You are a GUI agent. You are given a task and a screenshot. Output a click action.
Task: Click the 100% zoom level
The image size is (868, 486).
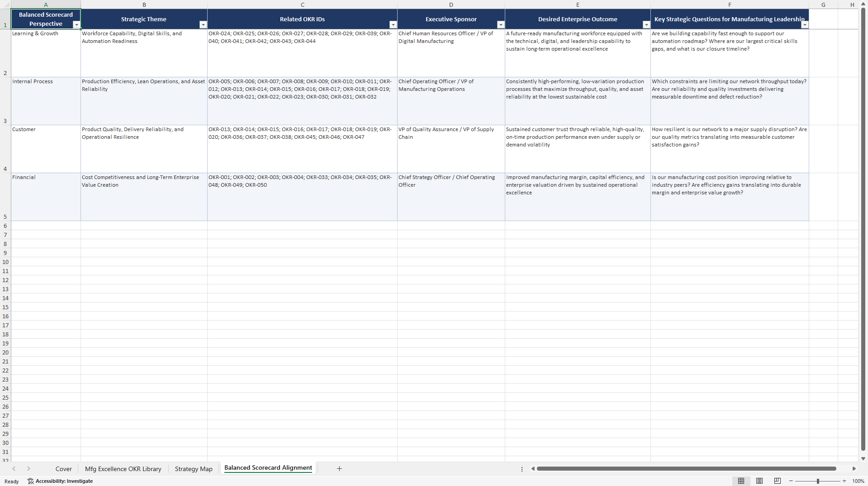pos(858,481)
